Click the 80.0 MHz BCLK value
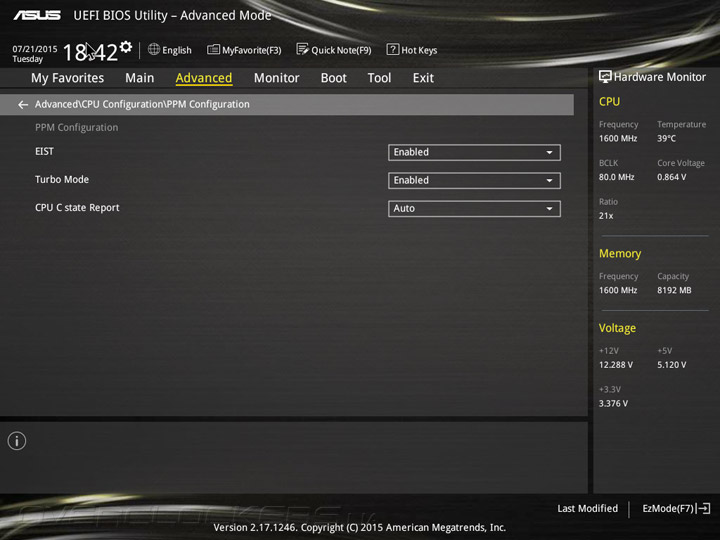The height and width of the screenshot is (540, 720). click(616, 177)
